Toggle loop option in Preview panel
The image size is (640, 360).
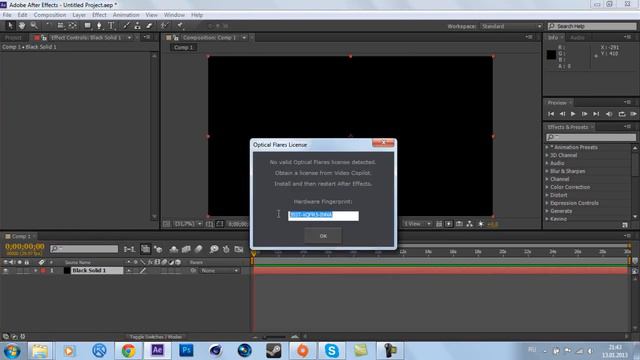click(x=622, y=114)
